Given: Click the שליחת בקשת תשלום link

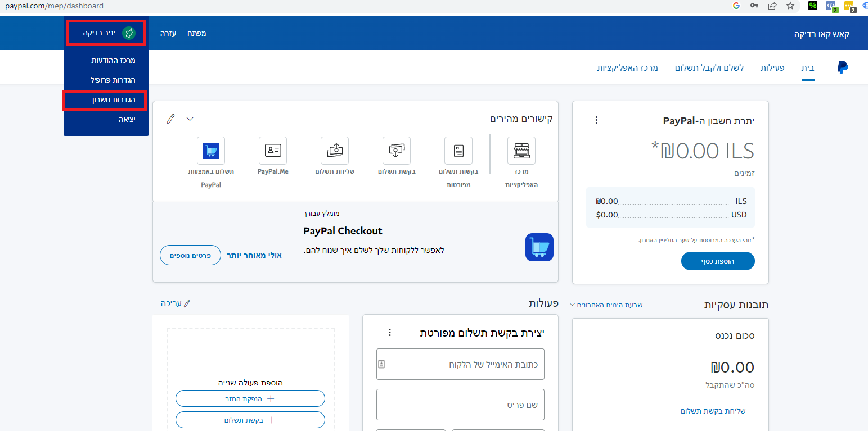Looking at the screenshot, I should coord(713,411).
